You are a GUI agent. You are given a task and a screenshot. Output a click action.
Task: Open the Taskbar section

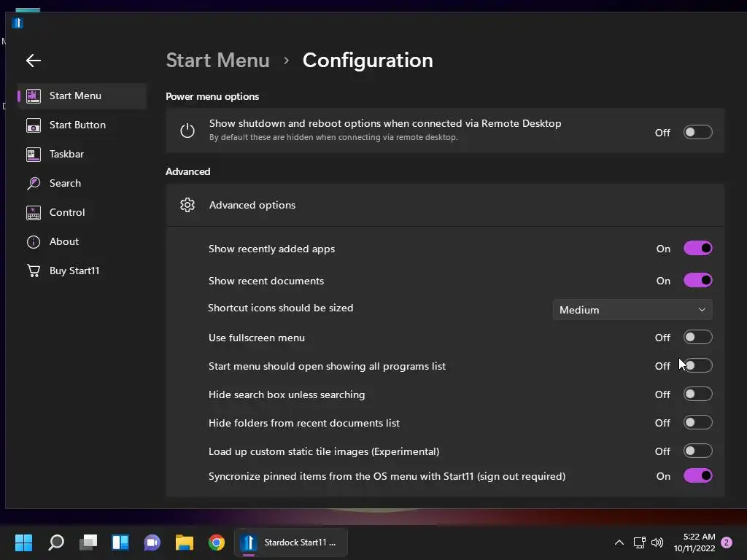coord(82,155)
